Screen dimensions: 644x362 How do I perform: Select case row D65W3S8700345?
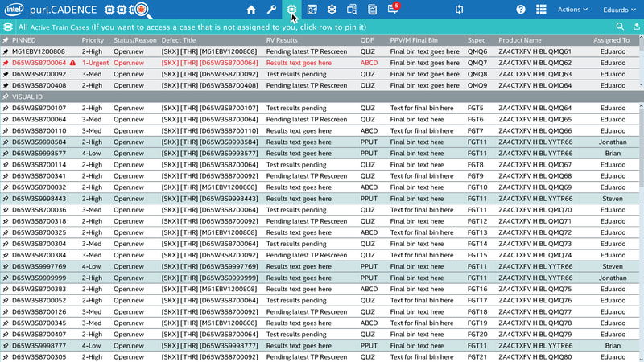coord(319,323)
